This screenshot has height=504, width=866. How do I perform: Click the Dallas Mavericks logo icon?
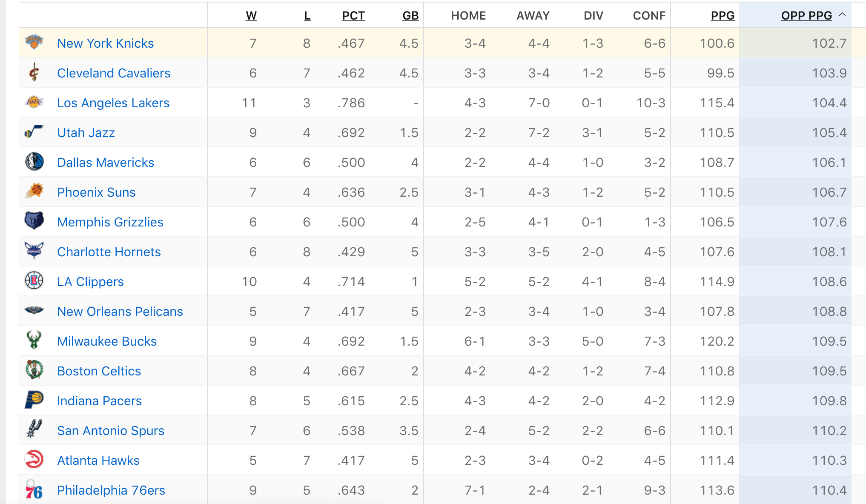(x=34, y=162)
